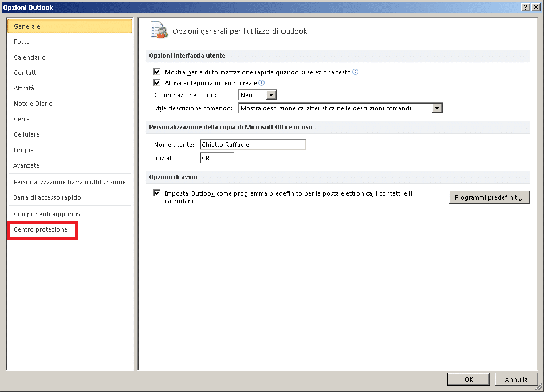Viewport: 544px width, 392px height.
Task: Close the Opzioni Outlook dialog
Action: coord(536,7)
